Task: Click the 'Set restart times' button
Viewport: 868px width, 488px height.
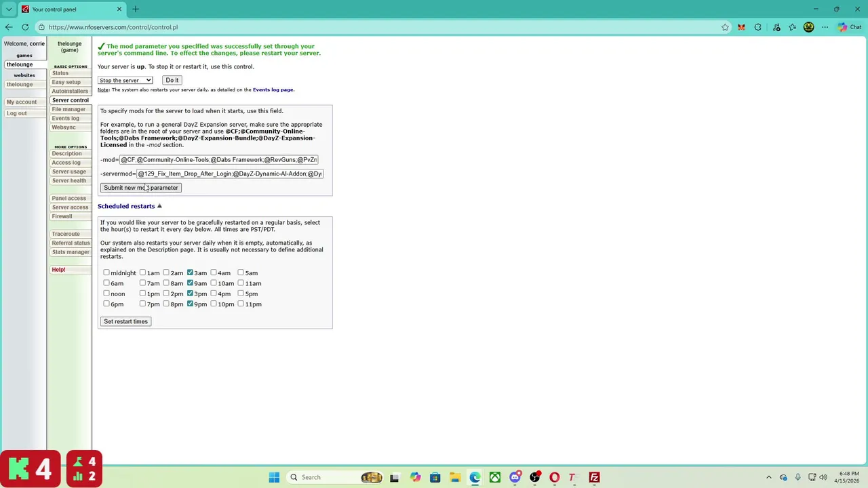Action: (125, 321)
